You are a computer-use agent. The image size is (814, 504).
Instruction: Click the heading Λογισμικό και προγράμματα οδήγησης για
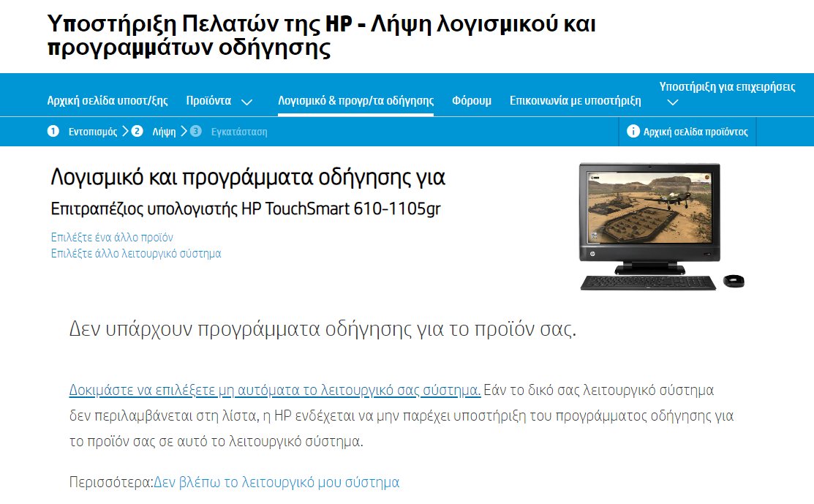pos(248,178)
